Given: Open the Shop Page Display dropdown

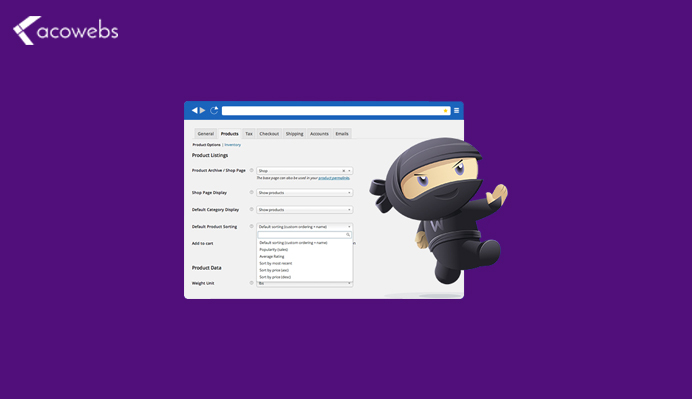Looking at the screenshot, I should pyautogui.click(x=305, y=193).
